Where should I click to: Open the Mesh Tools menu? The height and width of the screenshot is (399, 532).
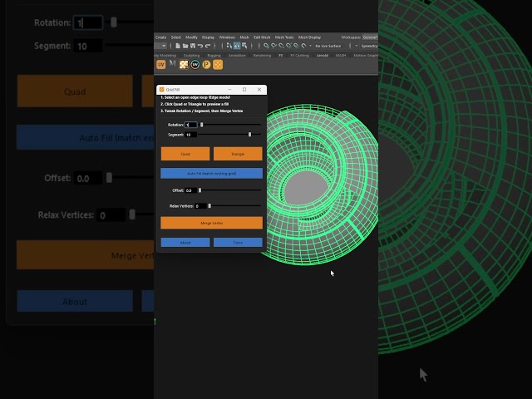[284, 37]
